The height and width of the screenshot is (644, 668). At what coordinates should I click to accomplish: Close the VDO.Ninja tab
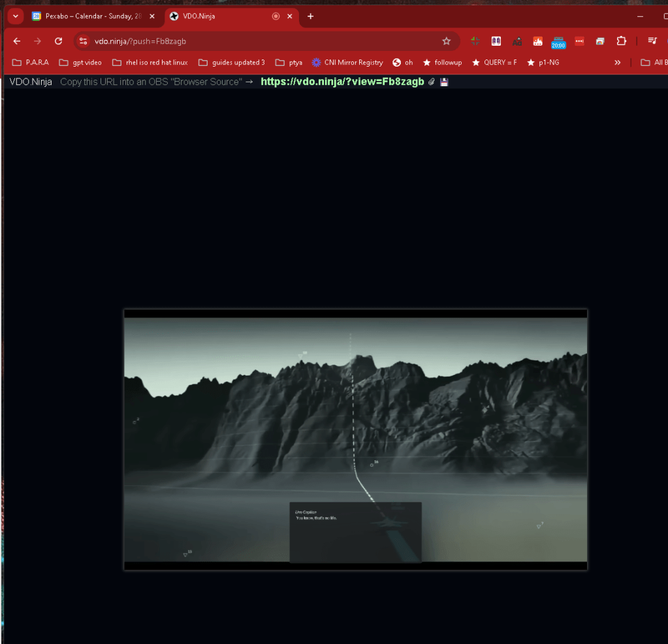pyautogui.click(x=290, y=16)
